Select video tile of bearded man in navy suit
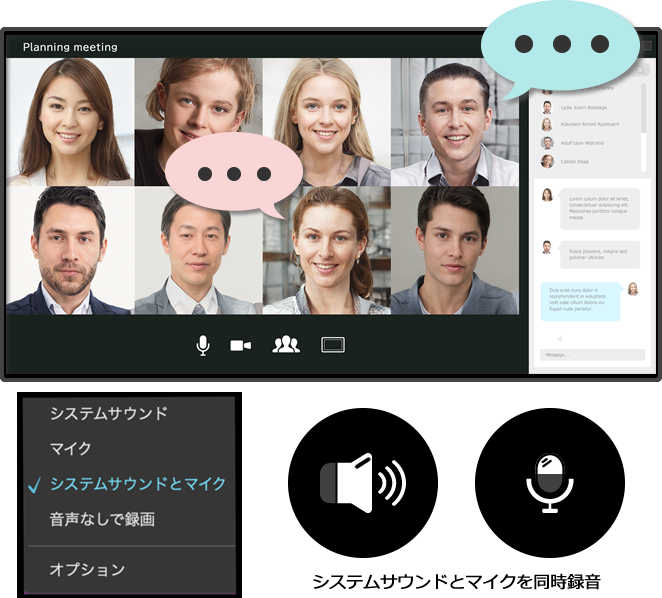662x598 pixels. coord(70,250)
